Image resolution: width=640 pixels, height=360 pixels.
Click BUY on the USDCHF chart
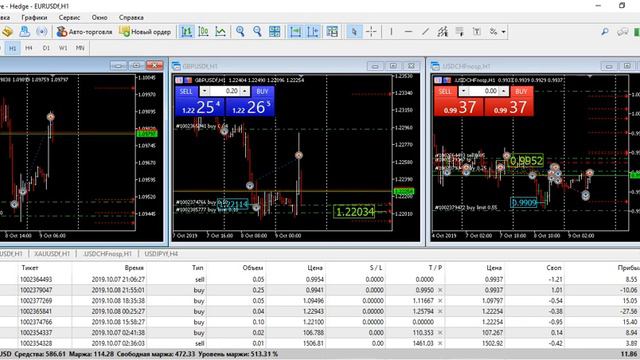[521, 91]
